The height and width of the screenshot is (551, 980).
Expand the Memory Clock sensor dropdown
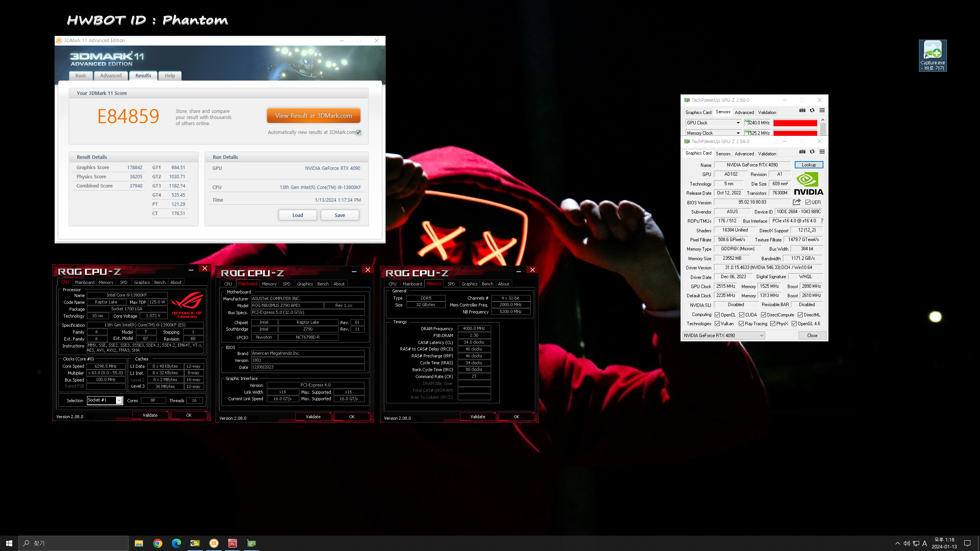click(x=738, y=133)
